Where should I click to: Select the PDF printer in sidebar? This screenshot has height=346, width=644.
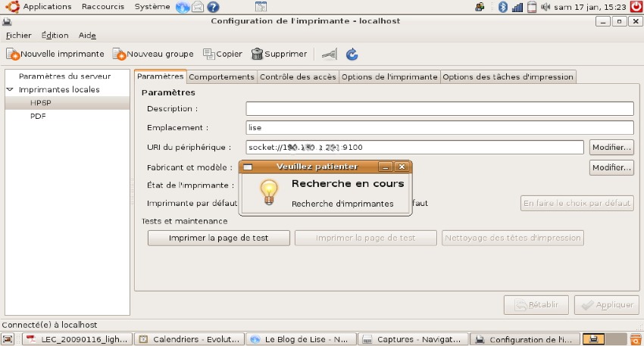point(38,117)
